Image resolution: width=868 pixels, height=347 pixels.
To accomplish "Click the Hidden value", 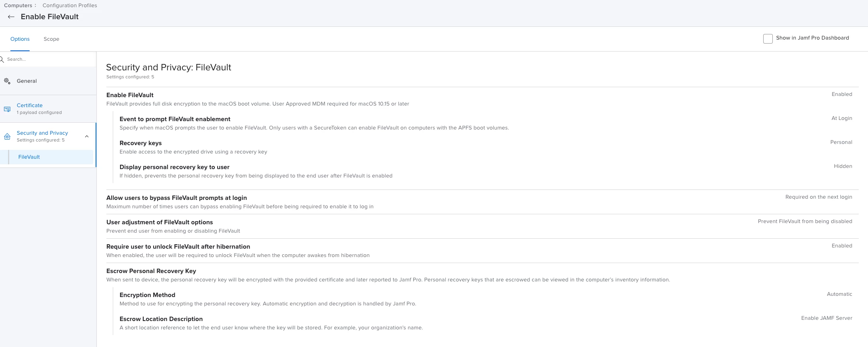I will tap(843, 166).
